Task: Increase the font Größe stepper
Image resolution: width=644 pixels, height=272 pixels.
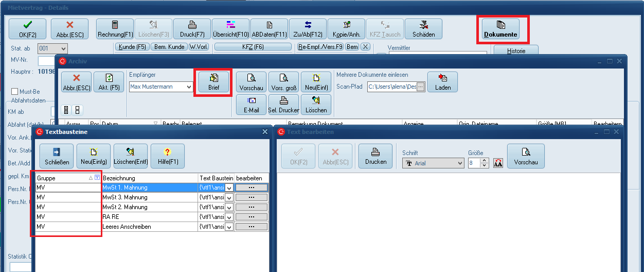Action: 484,161
